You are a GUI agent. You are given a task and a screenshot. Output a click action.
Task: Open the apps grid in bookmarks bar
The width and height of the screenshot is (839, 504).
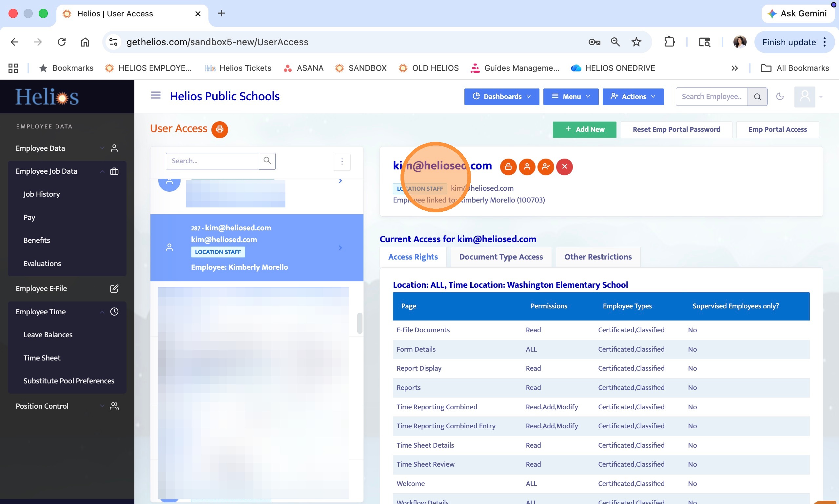13,68
